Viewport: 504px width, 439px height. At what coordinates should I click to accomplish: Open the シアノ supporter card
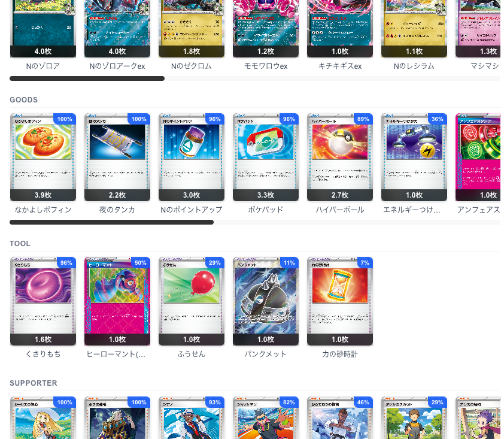pyautogui.click(x=192, y=418)
